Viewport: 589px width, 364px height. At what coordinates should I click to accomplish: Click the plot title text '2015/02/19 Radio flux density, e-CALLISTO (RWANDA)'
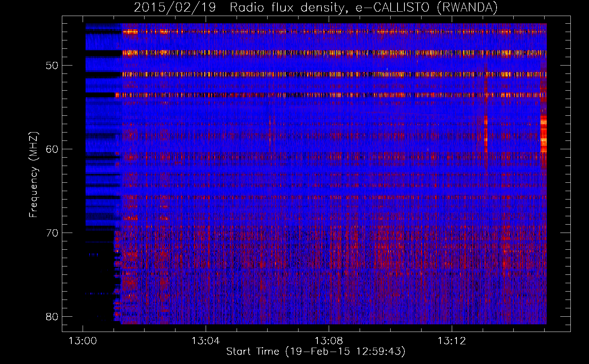(x=316, y=7)
